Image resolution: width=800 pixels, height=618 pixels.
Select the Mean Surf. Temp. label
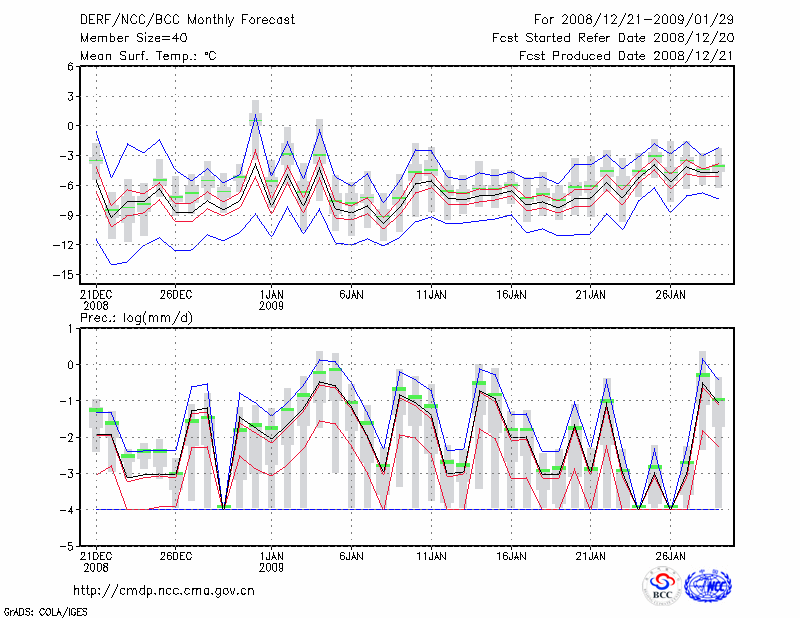pos(148,56)
